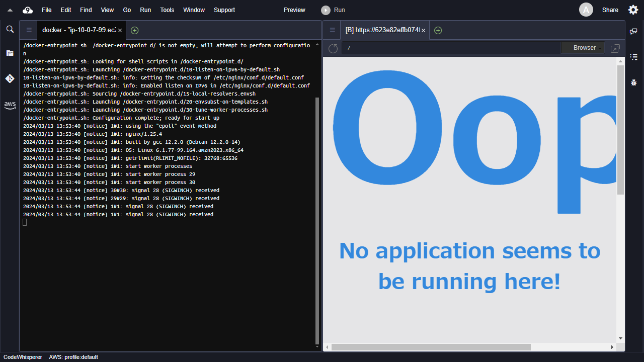
Task: Click the Preview button
Action: click(294, 10)
